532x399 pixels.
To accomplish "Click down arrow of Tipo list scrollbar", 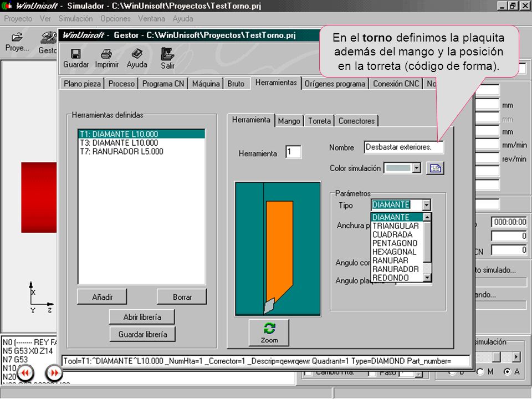I will [x=427, y=278].
